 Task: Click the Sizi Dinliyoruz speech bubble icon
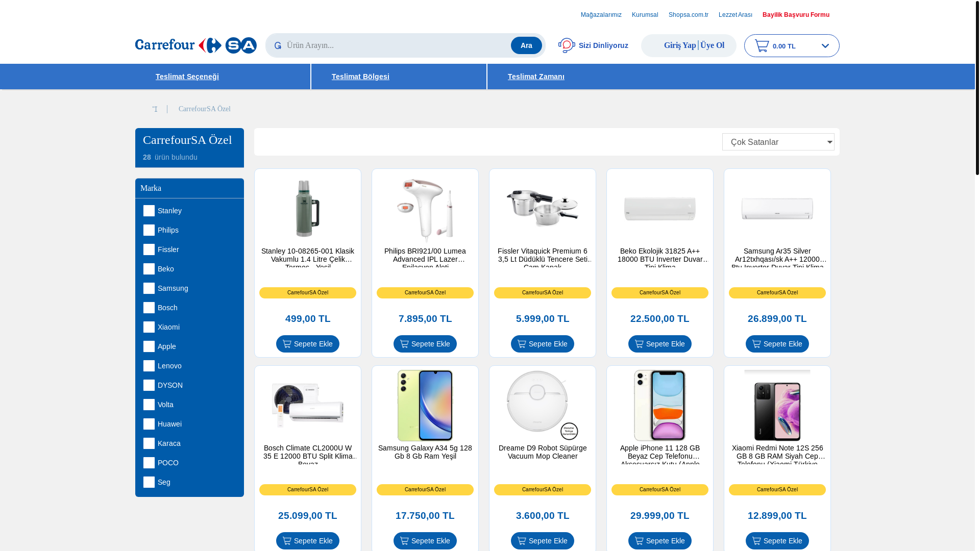click(567, 45)
